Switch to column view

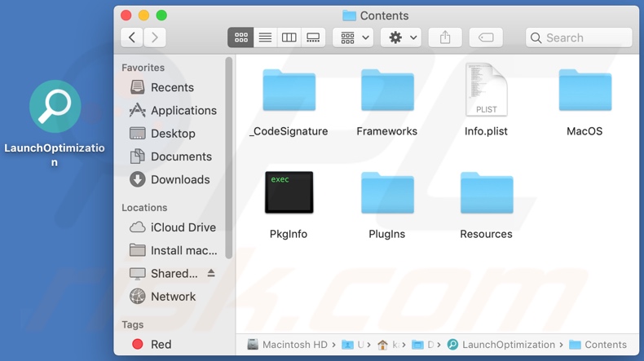[x=289, y=37]
